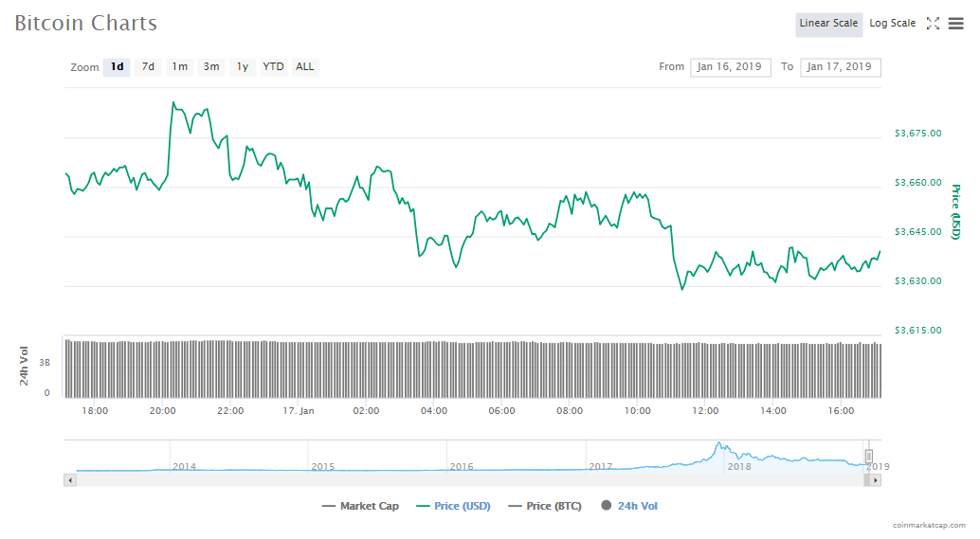Screen dimensions: 980x539
Task: Open the To date field
Action: click(840, 67)
